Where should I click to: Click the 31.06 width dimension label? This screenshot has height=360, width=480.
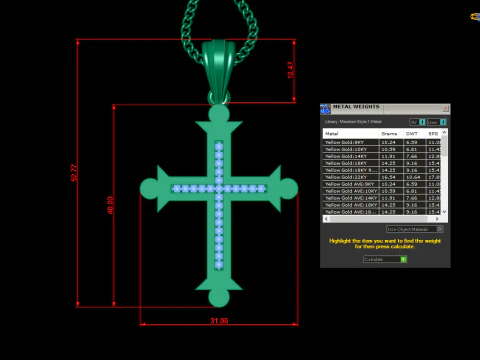(x=219, y=320)
